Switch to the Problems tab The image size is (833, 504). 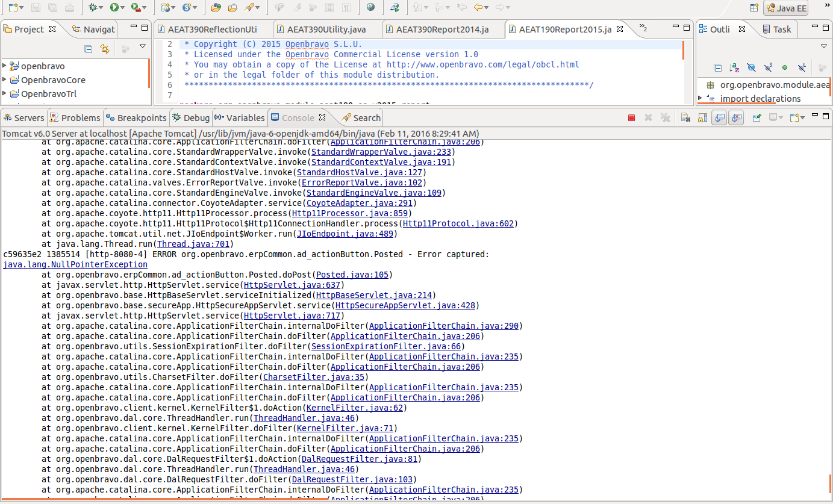tap(75, 118)
